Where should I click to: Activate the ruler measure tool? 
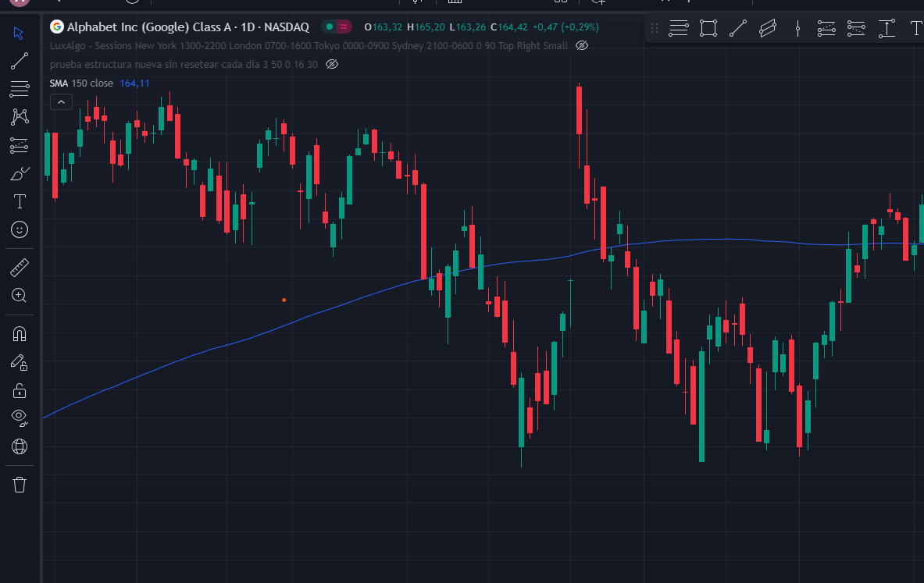(20, 268)
